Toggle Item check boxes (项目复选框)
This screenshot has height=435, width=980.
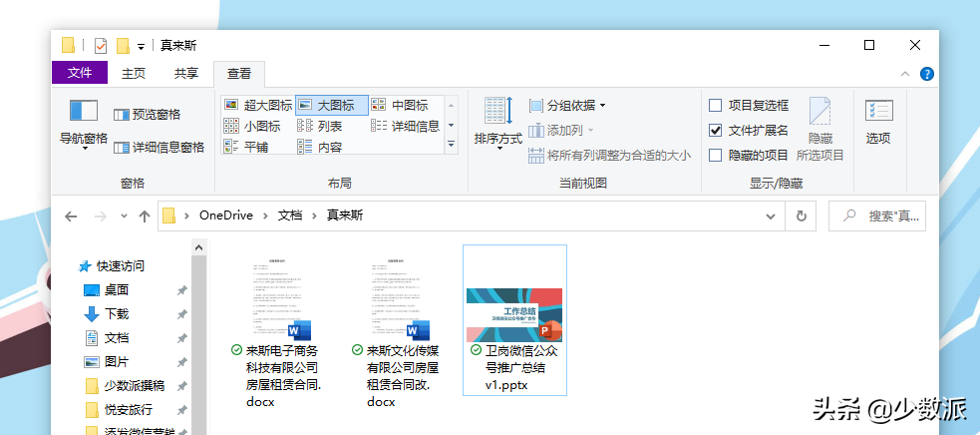(749, 105)
